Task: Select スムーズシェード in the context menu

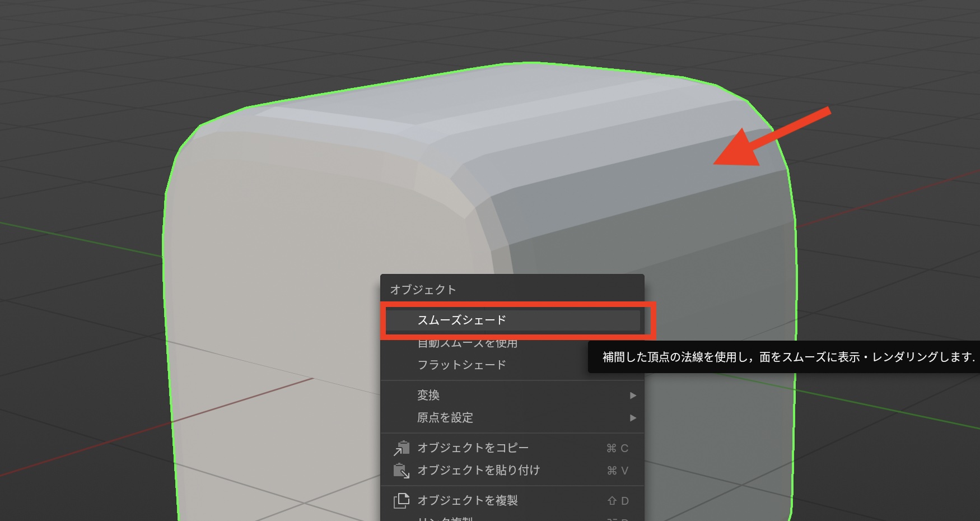Action: [x=461, y=320]
